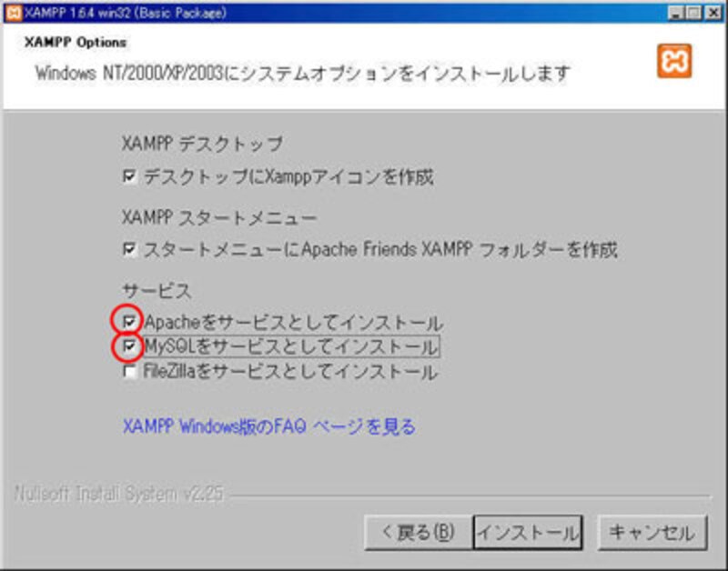728x571 pixels.
Task: Click the disabled maximize button in the title bar
Action: click(693, 13)
